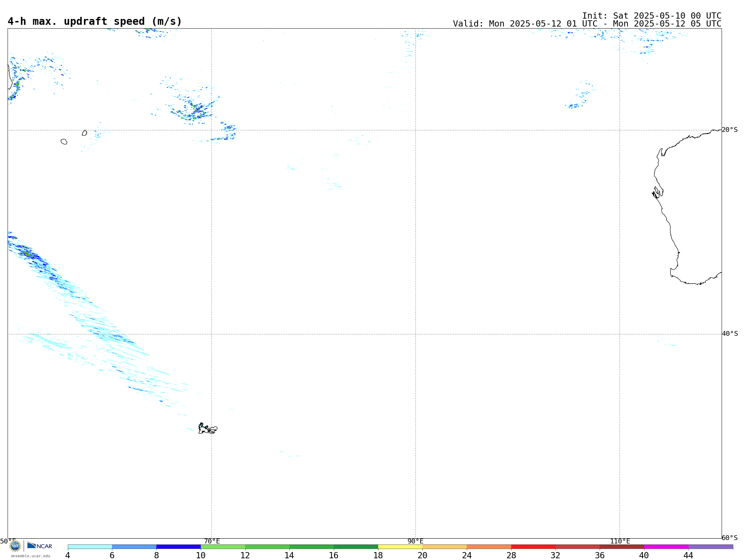Image resolution: width=744 pixels, height=560 pixels.
Task: Click the magenta 40-44 colorbar swatch
Action: (x=666, y=547)
